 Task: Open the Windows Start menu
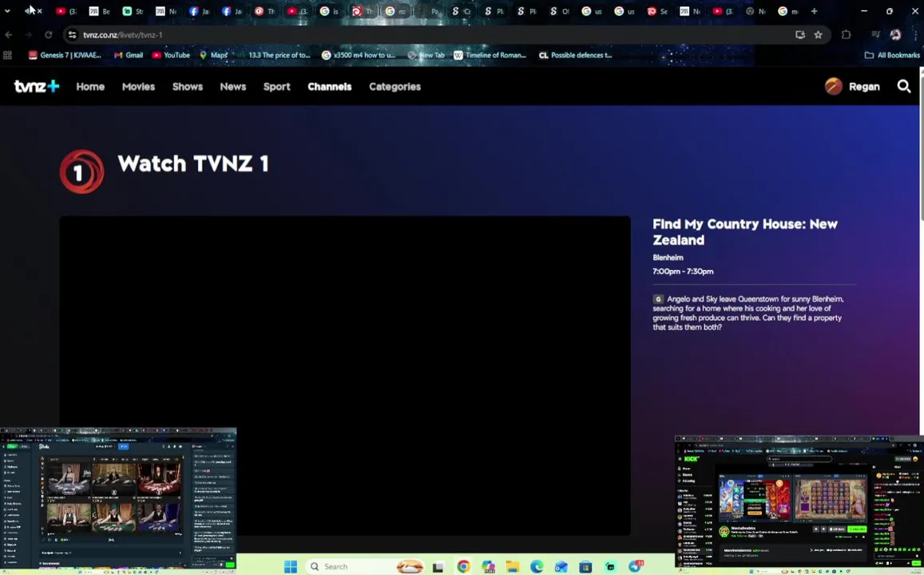(x=291, y=566)
